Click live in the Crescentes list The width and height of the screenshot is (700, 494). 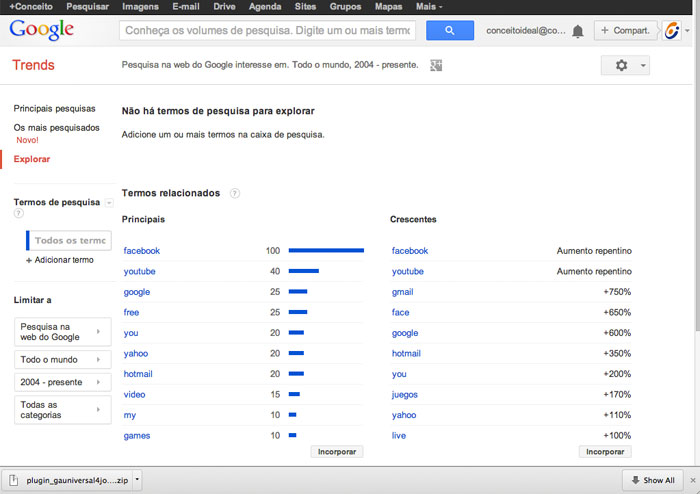click(399, 436)
